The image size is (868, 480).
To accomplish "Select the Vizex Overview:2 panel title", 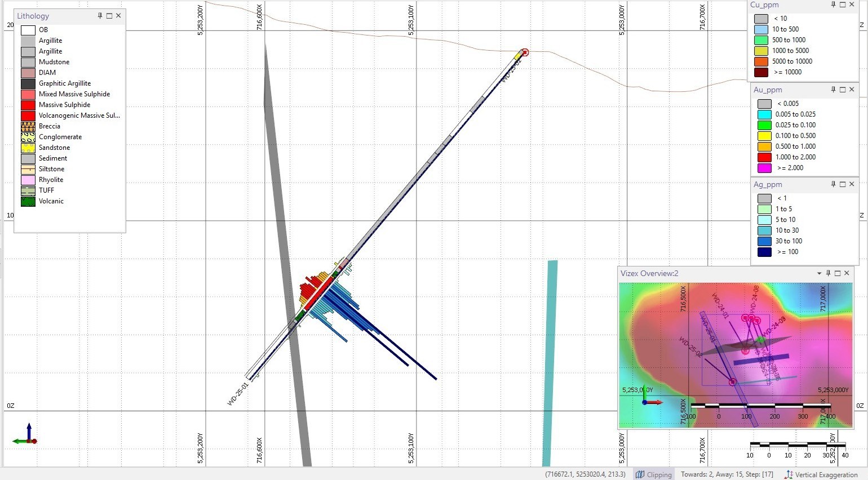I will click(x=649, y=273).
